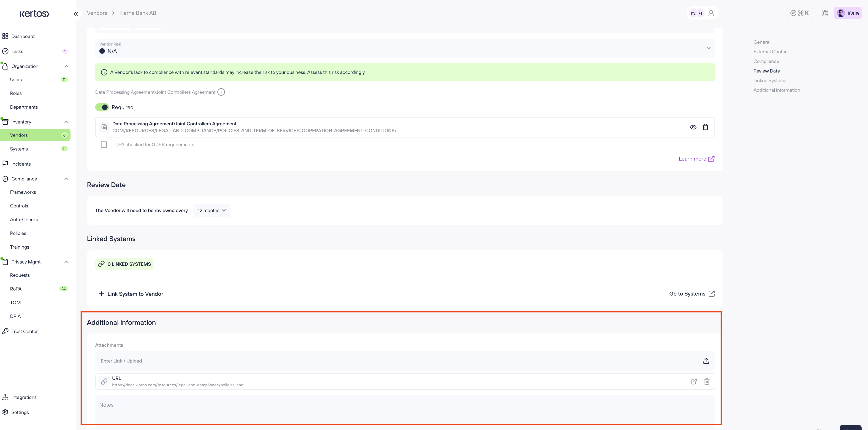This screenshot has height=430, width=868.
Task: Jump to General section in page outline
Action: click(762, 42)
